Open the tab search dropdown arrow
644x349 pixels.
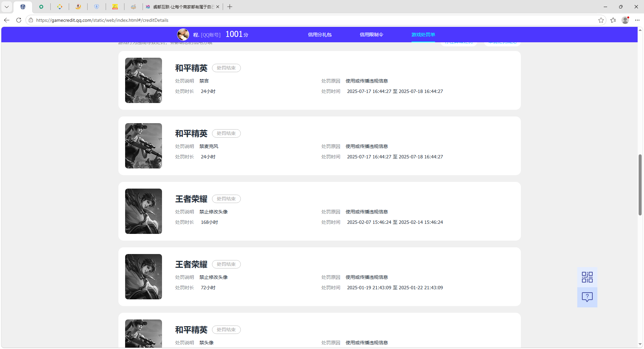[7, 7]
